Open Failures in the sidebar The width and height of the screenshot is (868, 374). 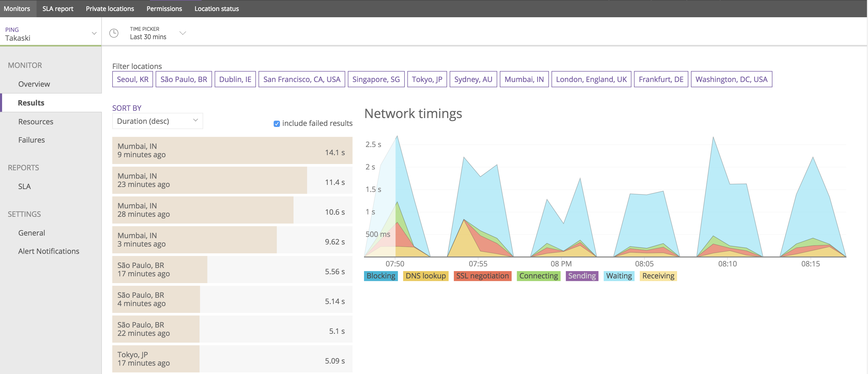click(31, 140)
